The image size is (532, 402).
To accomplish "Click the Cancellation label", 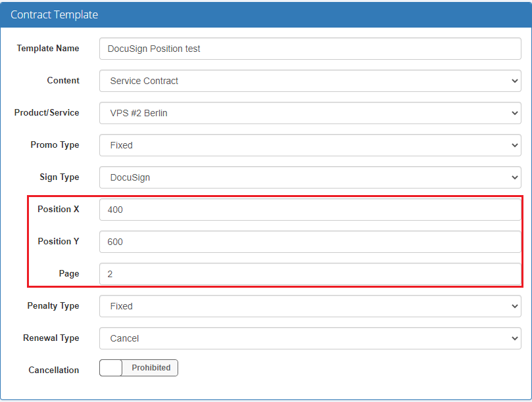I will (54, 370).
